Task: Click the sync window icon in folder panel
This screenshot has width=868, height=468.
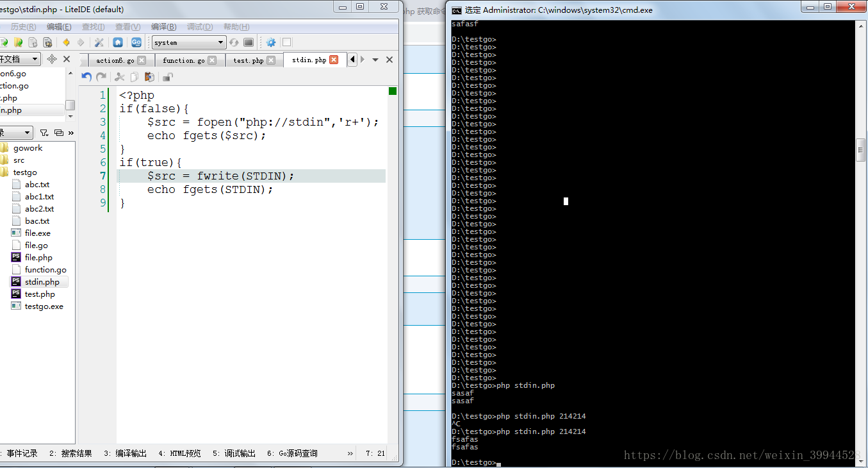Action: (x=59, y=133)
